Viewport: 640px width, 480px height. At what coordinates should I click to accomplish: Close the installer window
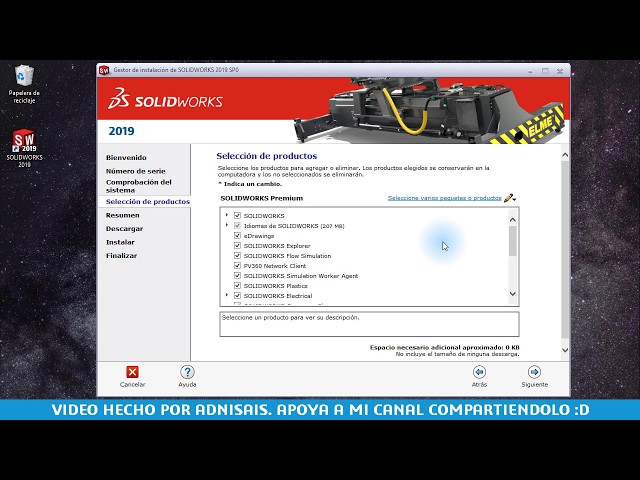pyautogui.click(x=560, y=71)
